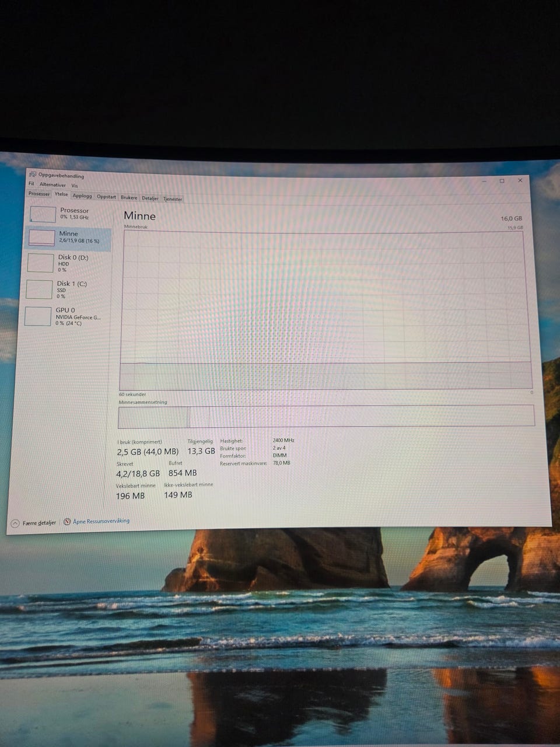Collapse view with Færre detaljer
This screenshot has width=560, height=747.
pyautogui.click(x=34, y=523)
